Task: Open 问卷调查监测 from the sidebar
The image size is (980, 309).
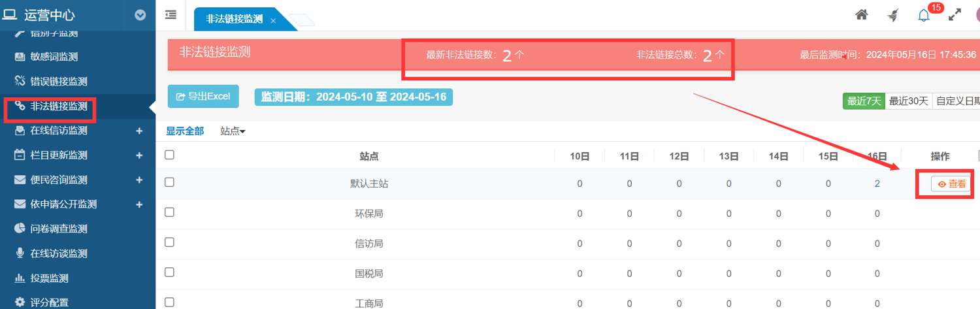Action: click(x=58, y=229)
